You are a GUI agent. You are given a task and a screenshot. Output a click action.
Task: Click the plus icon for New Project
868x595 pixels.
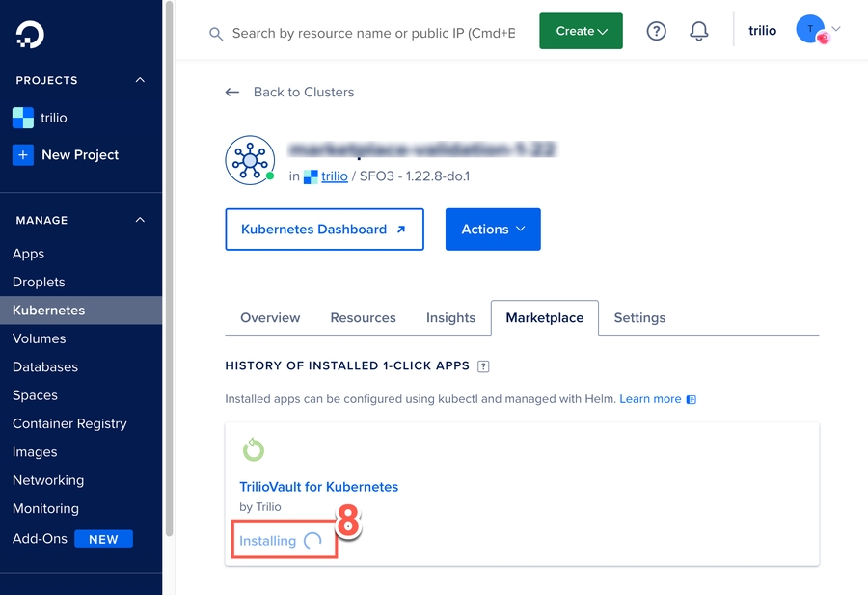click(23, 154)
